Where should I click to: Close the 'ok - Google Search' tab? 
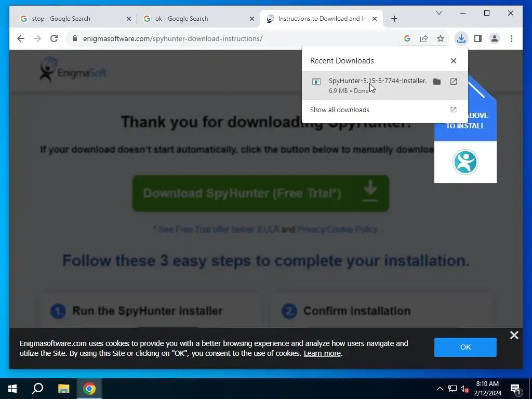pyautogui.click(x=252, y=19)
